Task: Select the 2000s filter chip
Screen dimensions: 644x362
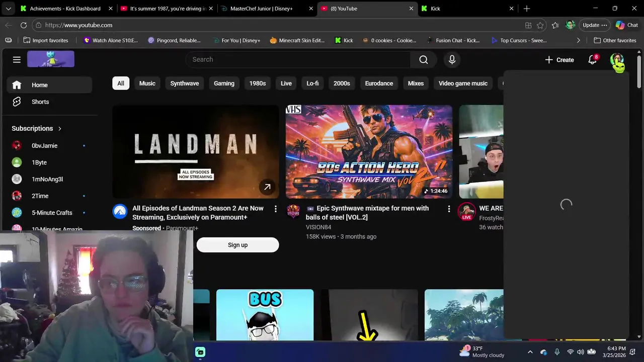Action: click(342, 83)
